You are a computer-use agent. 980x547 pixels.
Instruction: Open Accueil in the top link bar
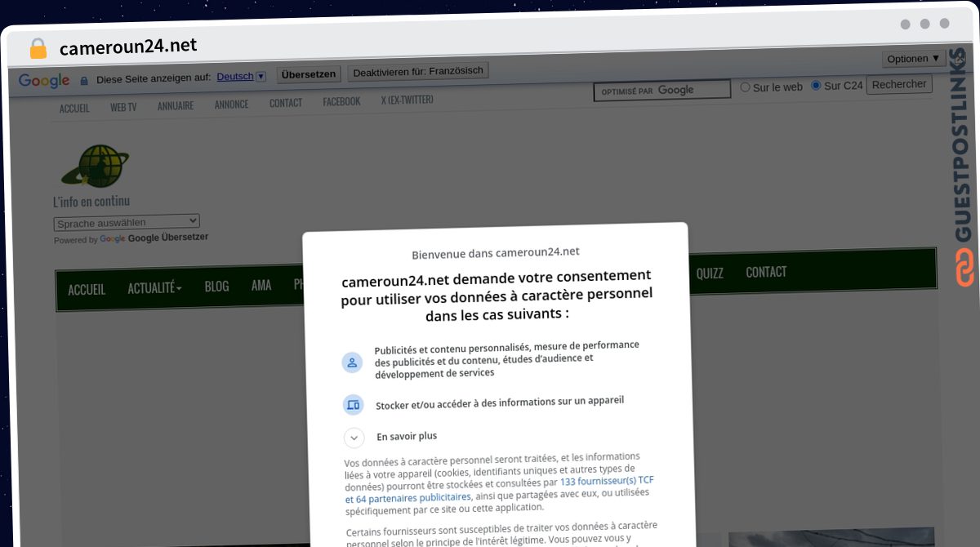click(74, 108)
